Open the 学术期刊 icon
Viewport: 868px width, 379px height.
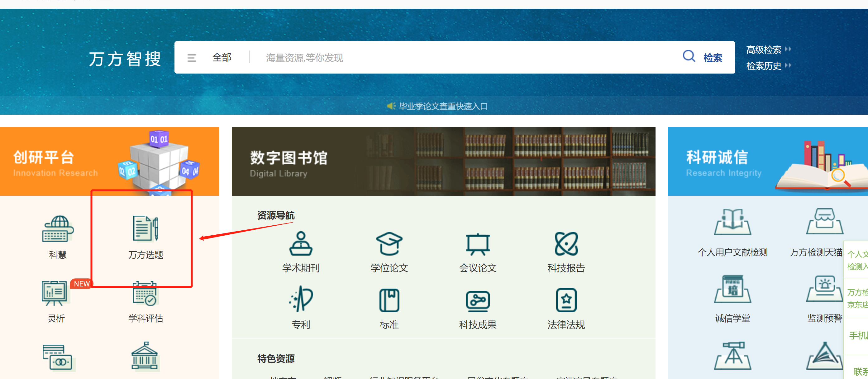301,243
